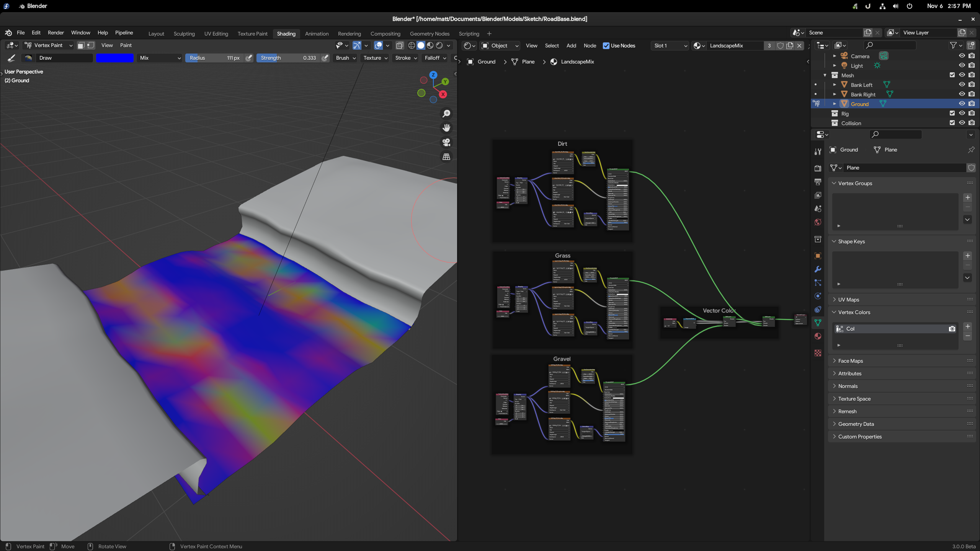Open the Object properties tab
This screenshot has width=980, height=551.
pos(818,256)
